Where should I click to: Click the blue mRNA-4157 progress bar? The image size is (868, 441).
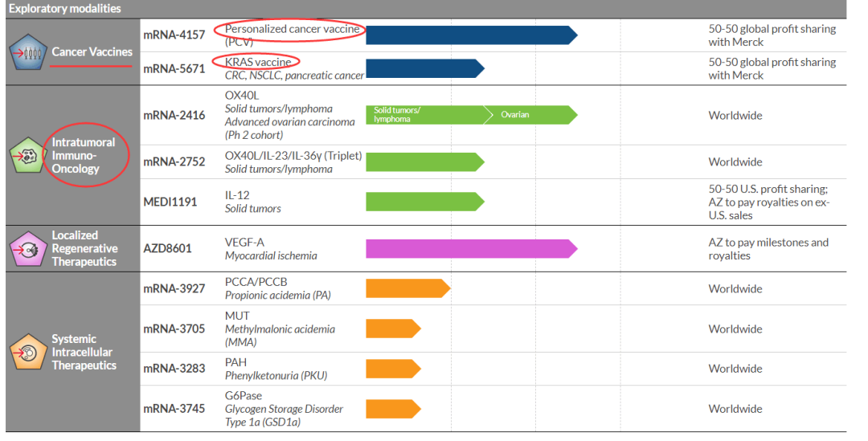472,35
